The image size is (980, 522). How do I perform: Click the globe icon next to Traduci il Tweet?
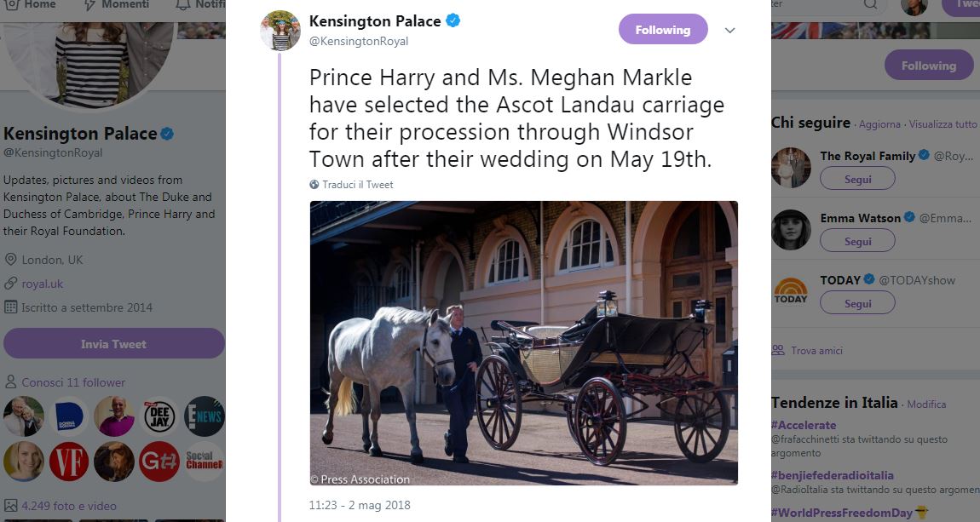click(x=313, y=184)
